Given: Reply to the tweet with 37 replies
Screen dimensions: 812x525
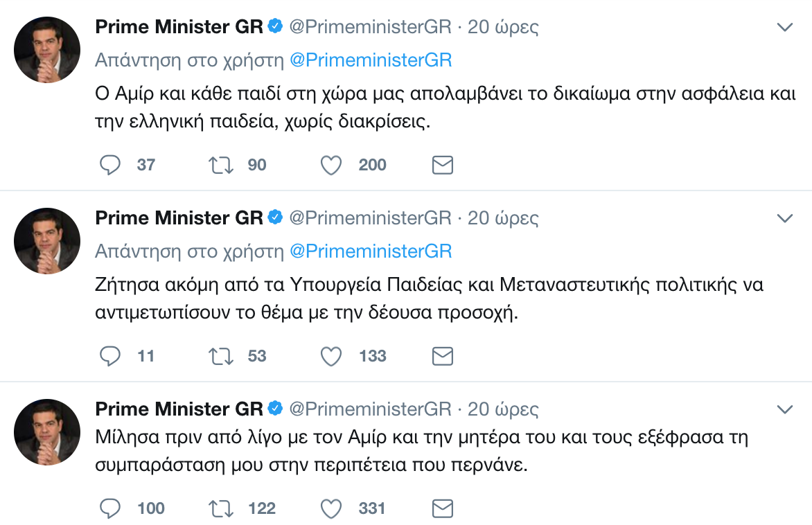Looking at the screenshot, I should [x=111, y=165].
